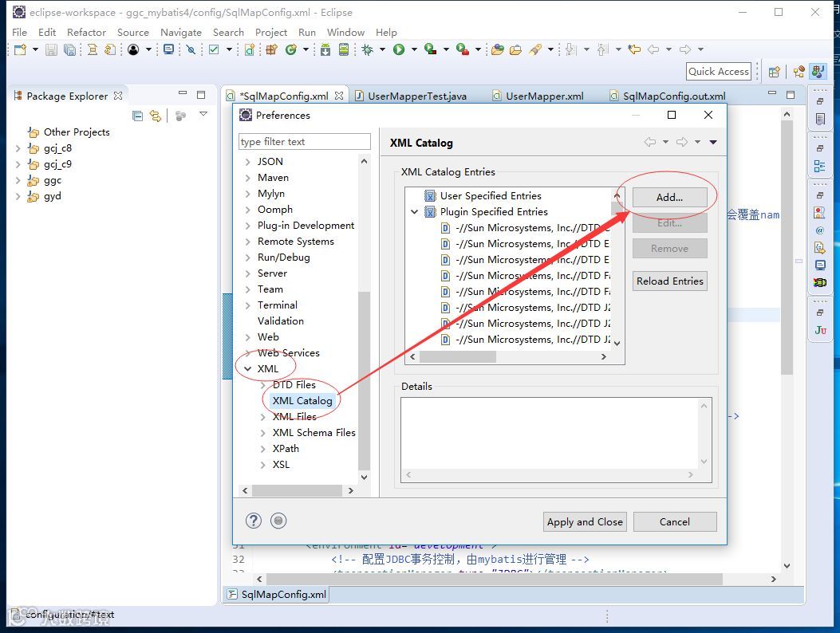Viewport: 840px width, 633px height.
Task: Expand the Maven preferences node
Action: tap(247, 177)
